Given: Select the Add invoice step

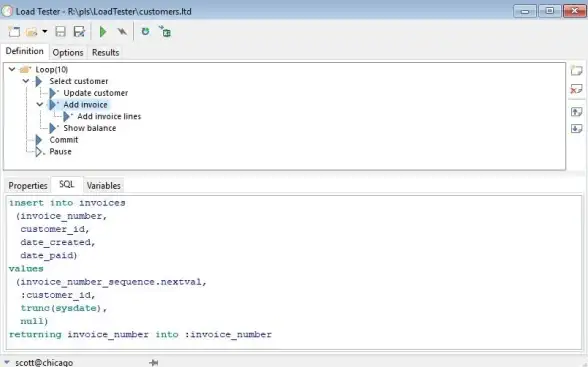Looking at the screenshot, I should click(86, 105).
